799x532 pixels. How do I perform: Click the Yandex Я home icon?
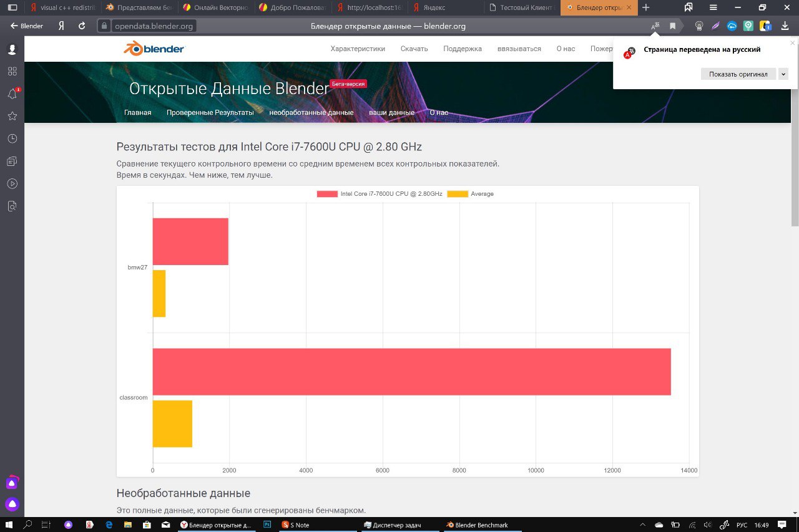tap(61, 26)
